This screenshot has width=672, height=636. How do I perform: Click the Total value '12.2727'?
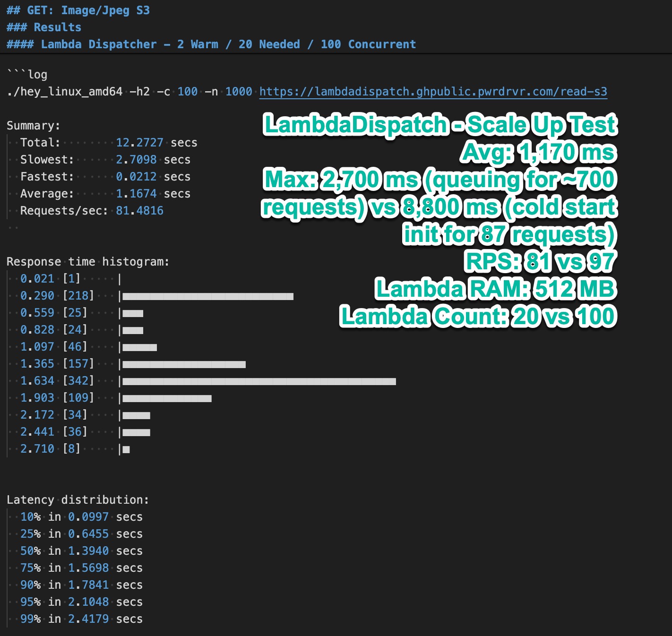[x=139, y=143]
